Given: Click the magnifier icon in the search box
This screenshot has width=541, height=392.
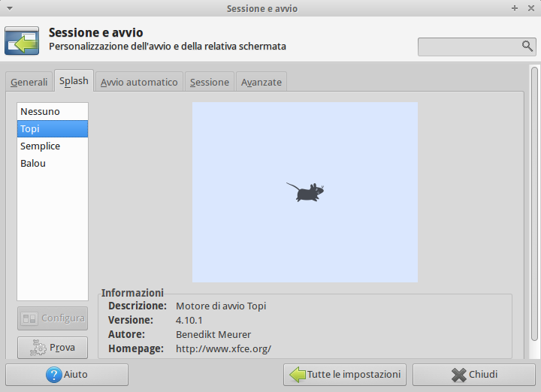Looking at the screenshot, I should coord(527,46).
